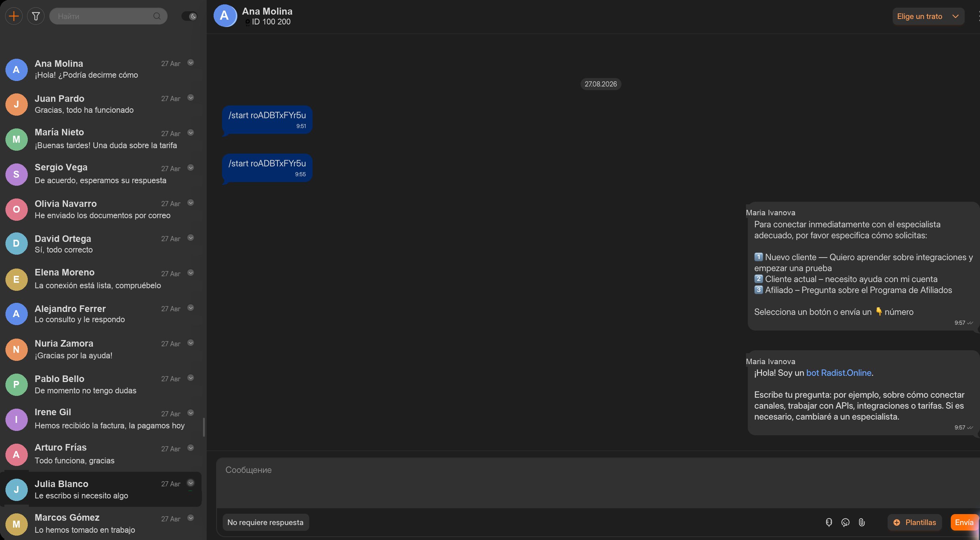Expand chevron on Sergio Vega chat row
This screenshot has height=540, width=980.
tap(191, 168)
